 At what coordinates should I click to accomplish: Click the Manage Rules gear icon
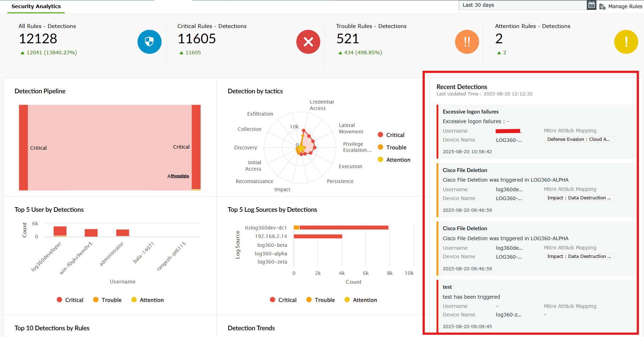(602, 6)
